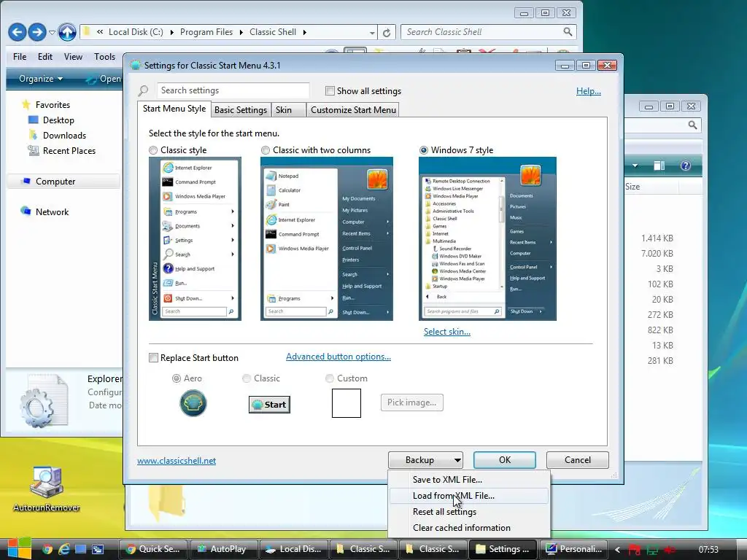Click the Explorer Forward arrow button
The height and width of the screenshot is (560, 747).
pyautogui.click(x=37, y=32)
